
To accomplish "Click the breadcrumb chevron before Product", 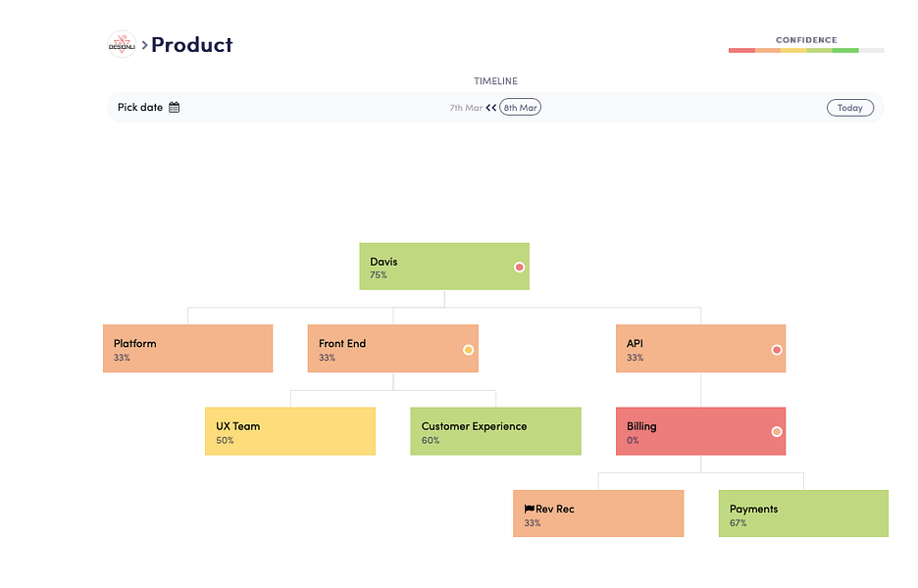I will click(x=144, y=45).
